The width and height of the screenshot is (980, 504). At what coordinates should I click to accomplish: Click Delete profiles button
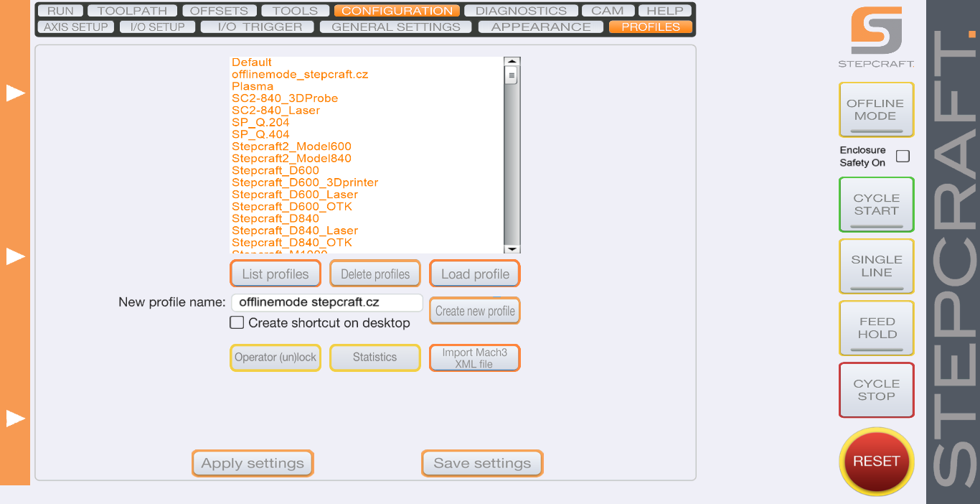click(374, 274)
